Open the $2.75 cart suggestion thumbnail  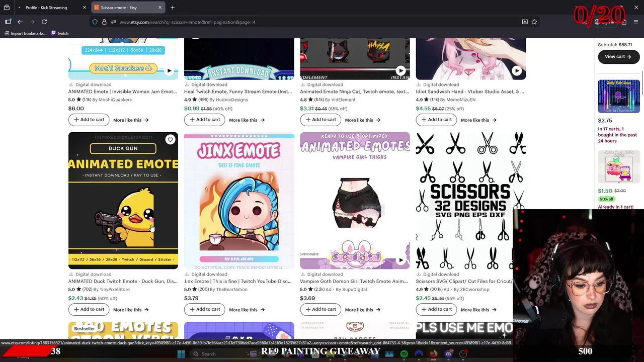pyautogui.click(x=619, y=97)
